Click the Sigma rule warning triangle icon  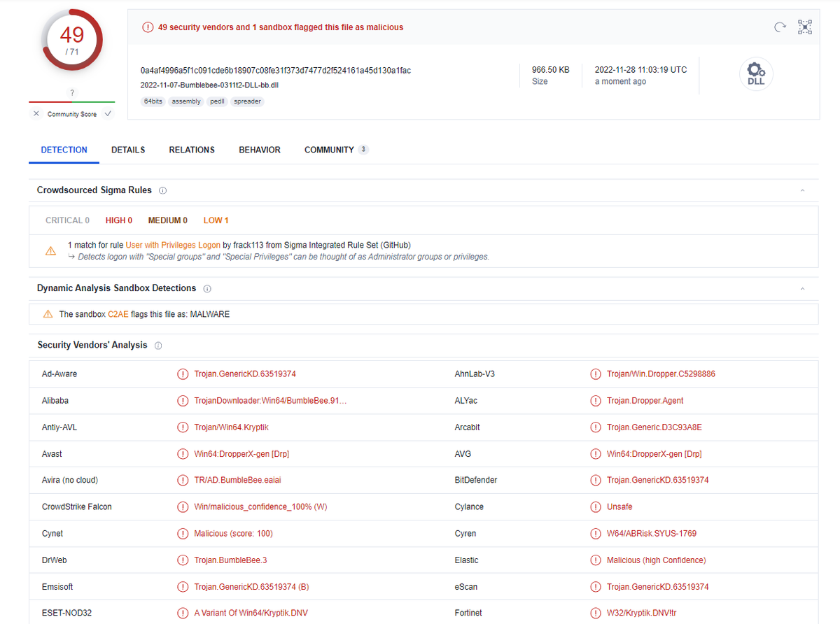point(50,250)
